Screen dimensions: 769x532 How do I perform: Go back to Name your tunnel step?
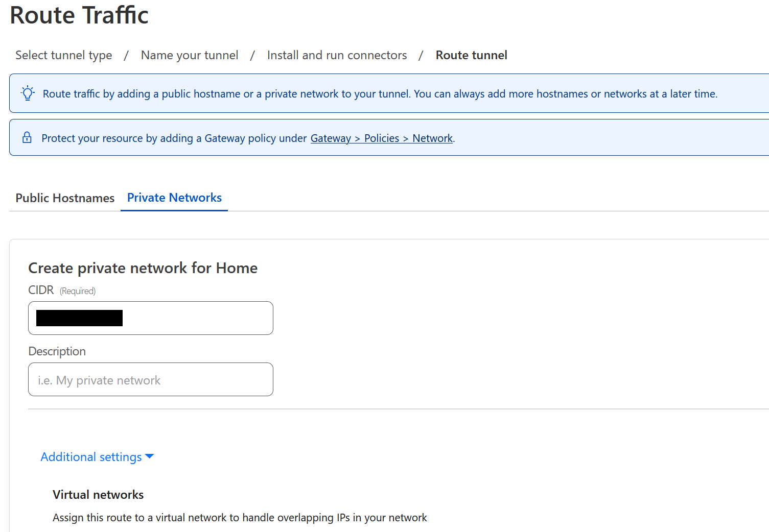click(190, 55)
